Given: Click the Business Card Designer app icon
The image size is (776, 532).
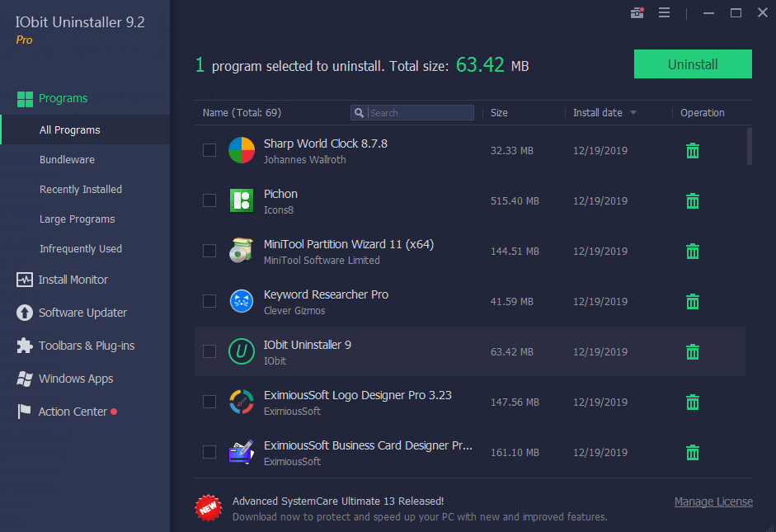Looking at the screenshot, I should click(x=242, y=452).
